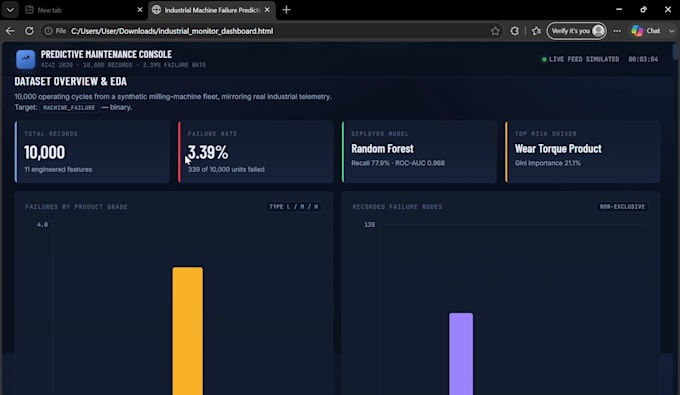
Task: Close the Industrial Machine Failure Prediction tab
Action: click(267, 10)
